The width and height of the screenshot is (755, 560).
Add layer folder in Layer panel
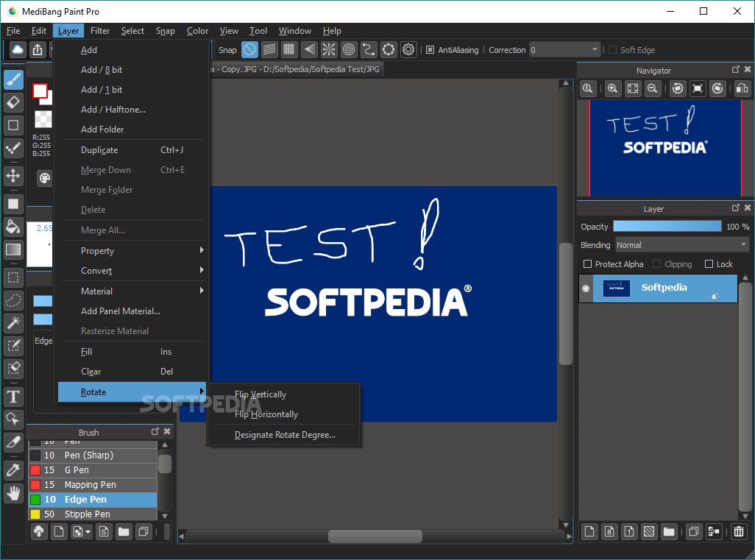pos(669,531)
